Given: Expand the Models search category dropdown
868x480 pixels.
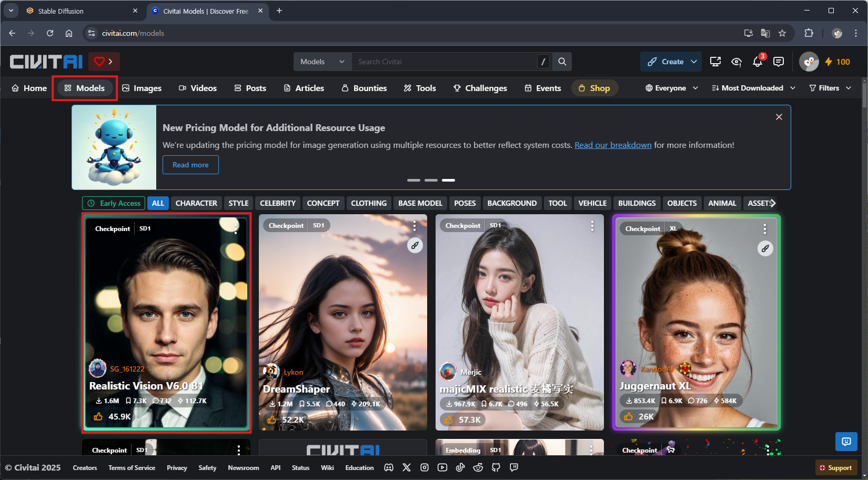Looking at the screenshot, I should 322,62.
